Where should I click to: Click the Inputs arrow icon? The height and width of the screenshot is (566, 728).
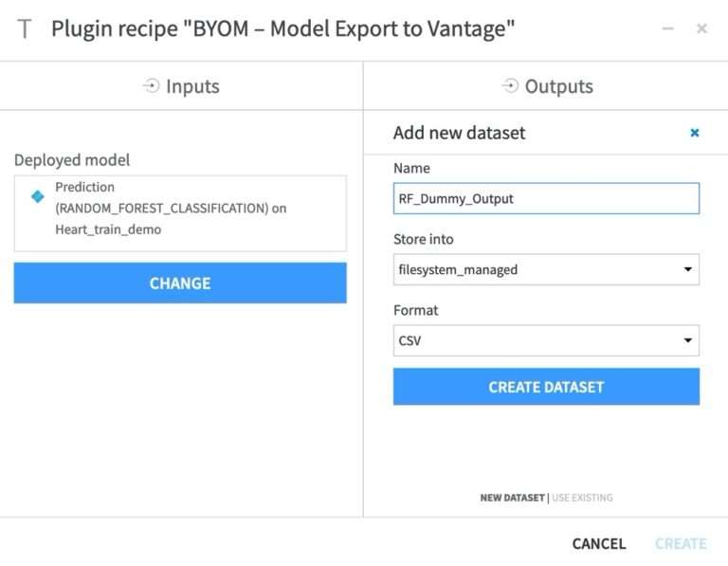click(x=151, y=86)
